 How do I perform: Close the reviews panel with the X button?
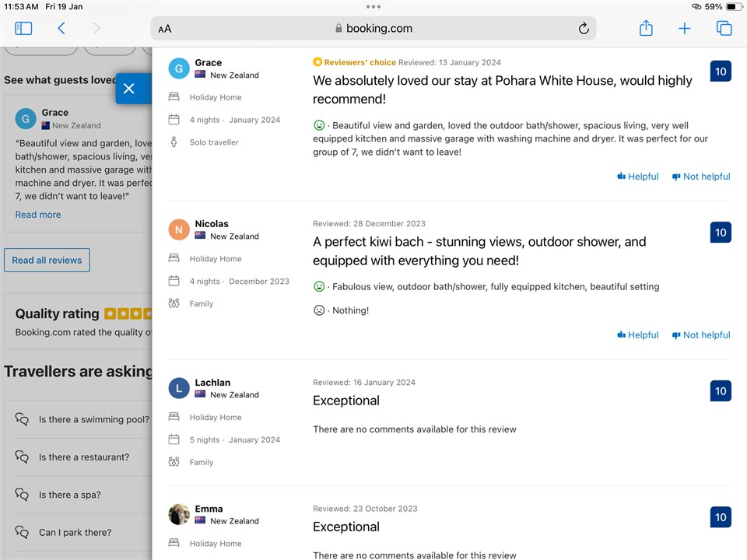click(129, 89)
